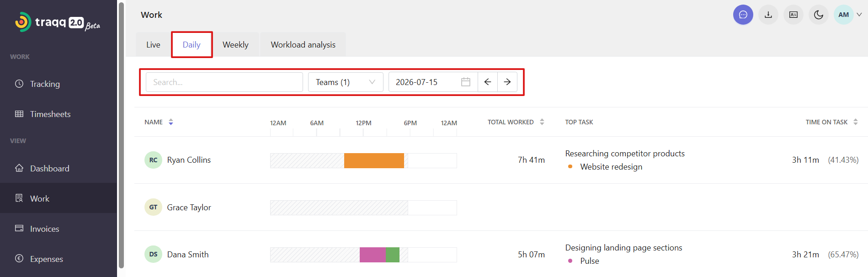Click the GT avatar of Grace Taylor

[153, 207]
